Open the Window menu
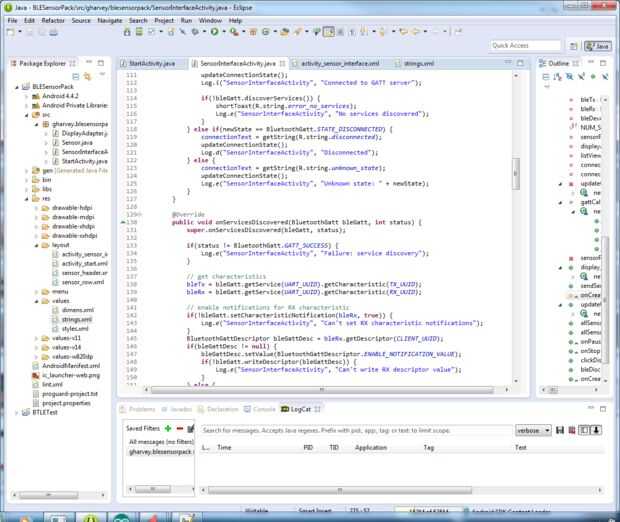Image resolution: width=620 pixels, height=522 pixels. [x=210, y=21]
